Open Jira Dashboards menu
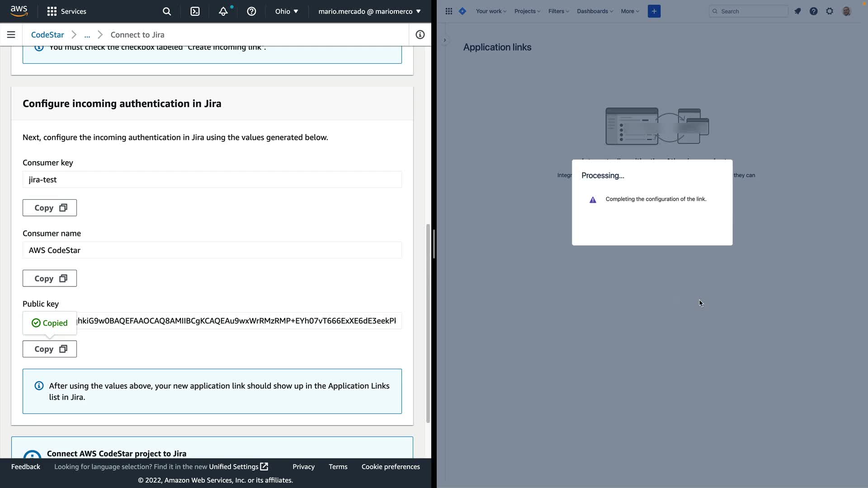 594,11
